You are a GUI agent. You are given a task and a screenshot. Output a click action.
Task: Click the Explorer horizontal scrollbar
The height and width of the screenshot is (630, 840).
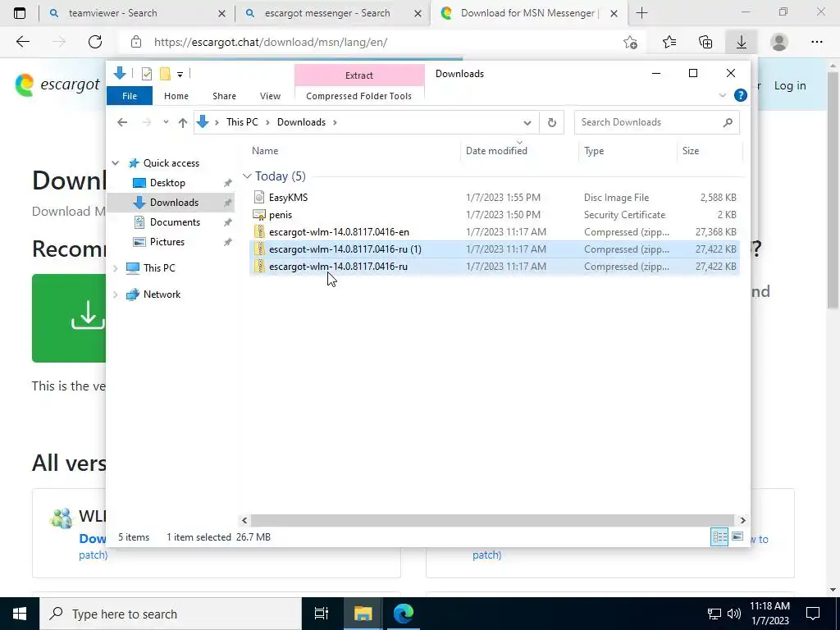492,520
